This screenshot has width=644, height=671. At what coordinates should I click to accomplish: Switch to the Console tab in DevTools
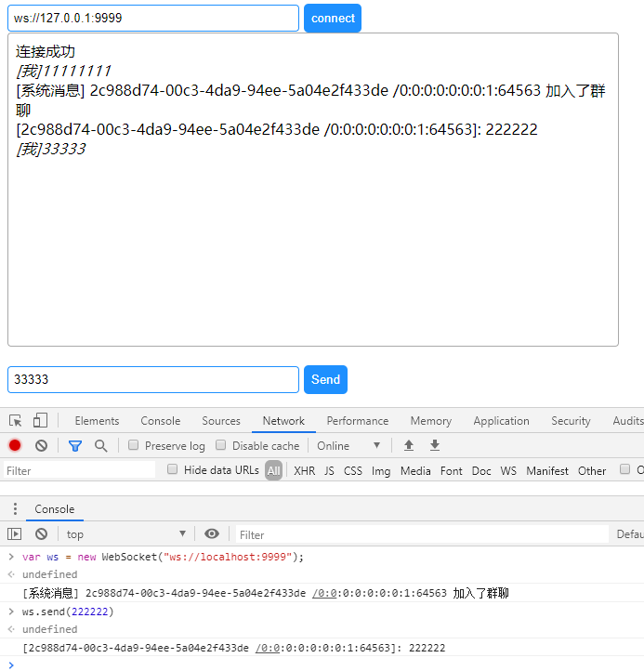tap(161, 421)
